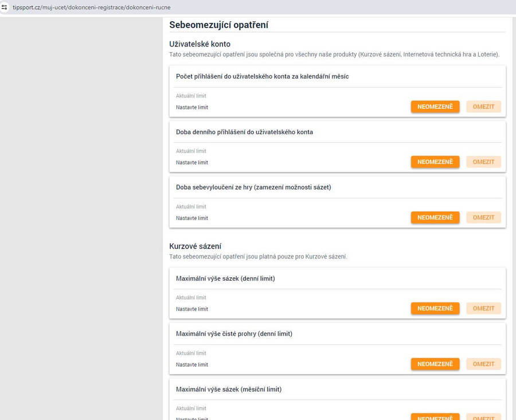Set NEOMEZENĚ for monthly login count limit
Screen dimensions: 516x420
(x=435, y=107)
